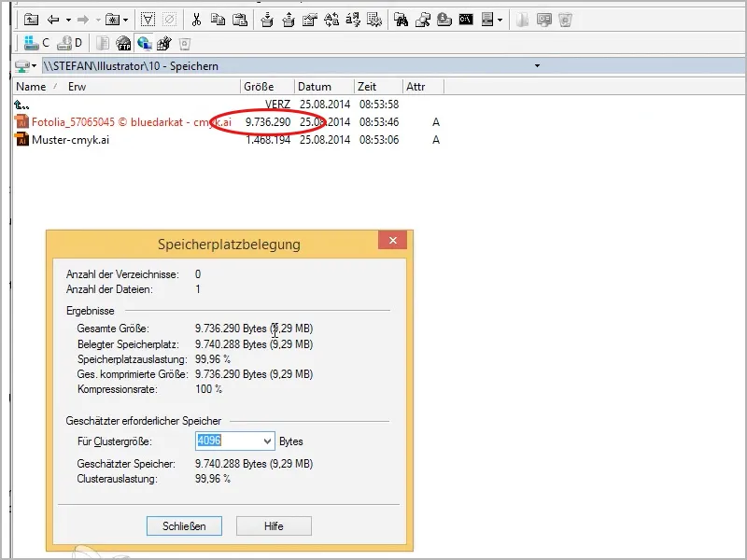The image size is (747, 560).
Task: Sort by the Zeit column header
Action: (367, 87)
